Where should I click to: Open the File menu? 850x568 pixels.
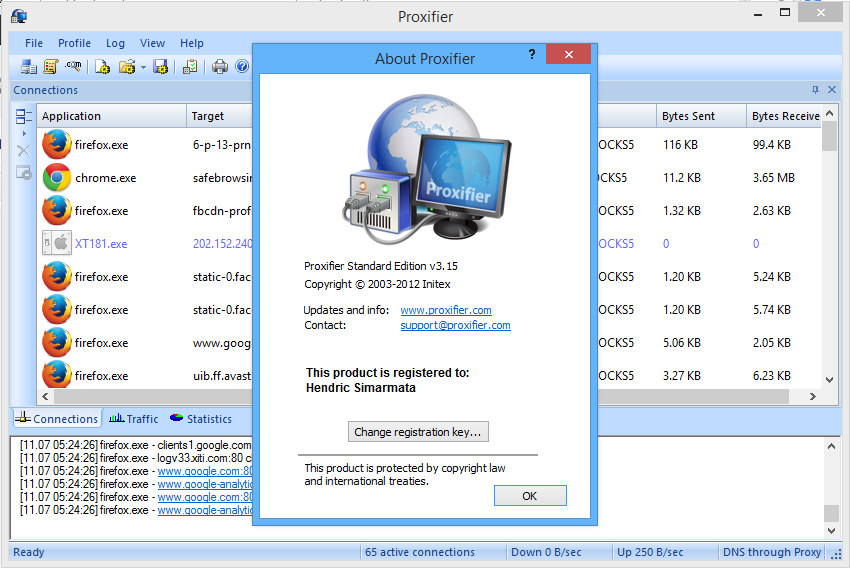click(x=34, y=43)
